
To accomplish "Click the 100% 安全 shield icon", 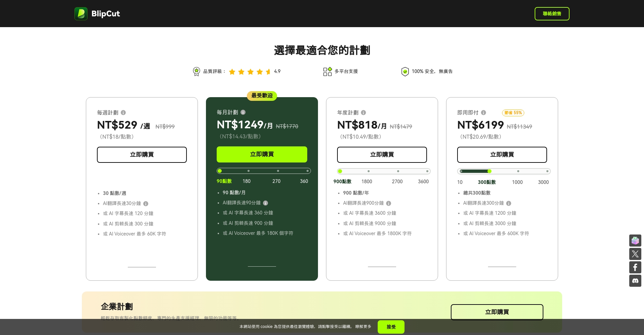I will click(x=405, y=71).
